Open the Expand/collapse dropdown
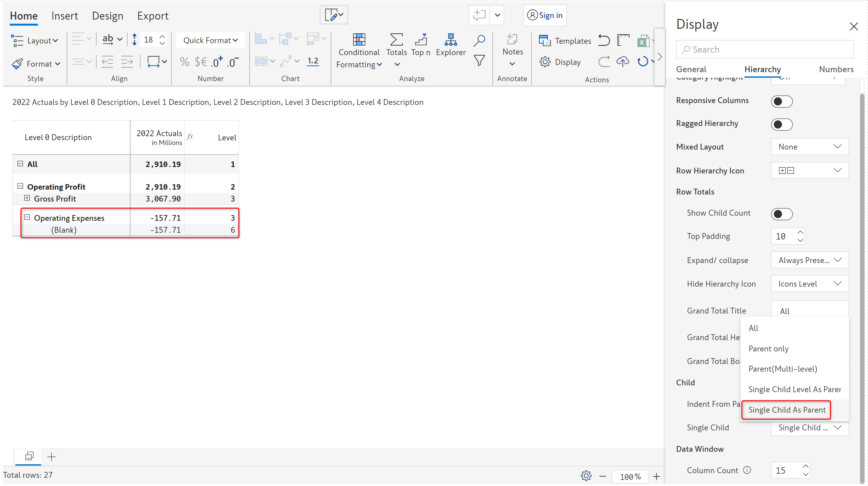Viewport: 868px width, 486px height. [809, 260]
